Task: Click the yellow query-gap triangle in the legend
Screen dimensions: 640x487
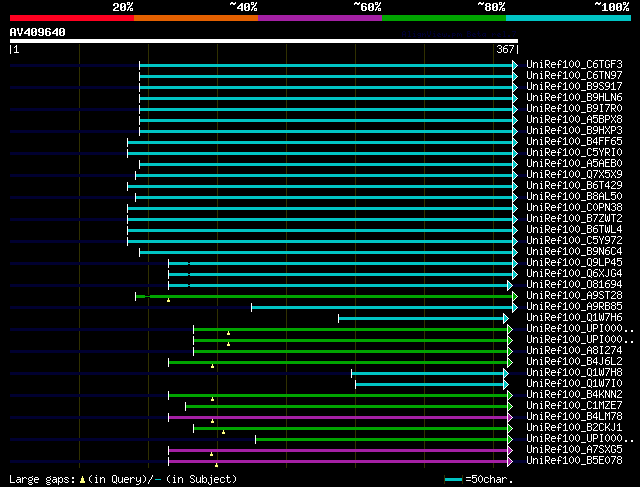Action: pos(82,480)
